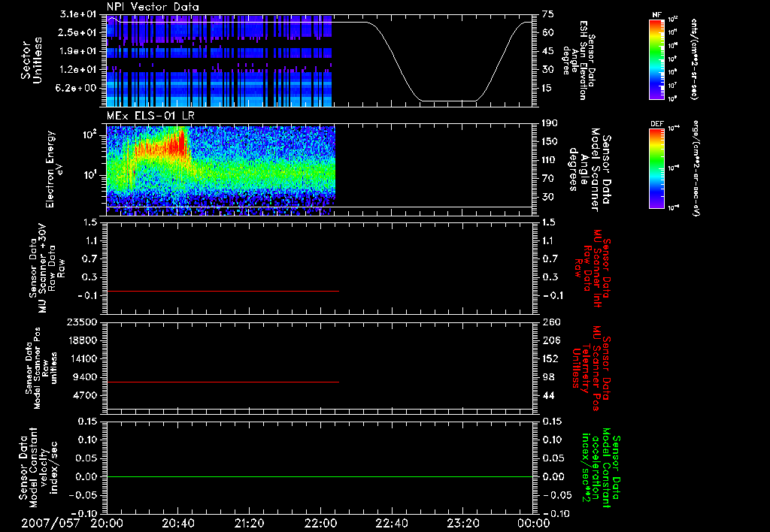Click the NF flux color bar
The height and width of the screenshot is (532, 770).
(656, 59)
